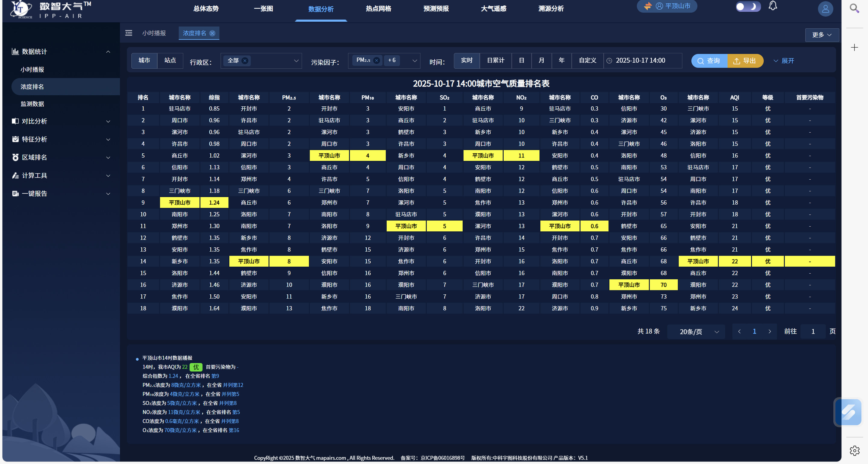Image resolution: width=868 pixels, height=464 pixels.
Task: Remove the PM2.5 pollutant factor tag
Action: click(x=377, y=61)
